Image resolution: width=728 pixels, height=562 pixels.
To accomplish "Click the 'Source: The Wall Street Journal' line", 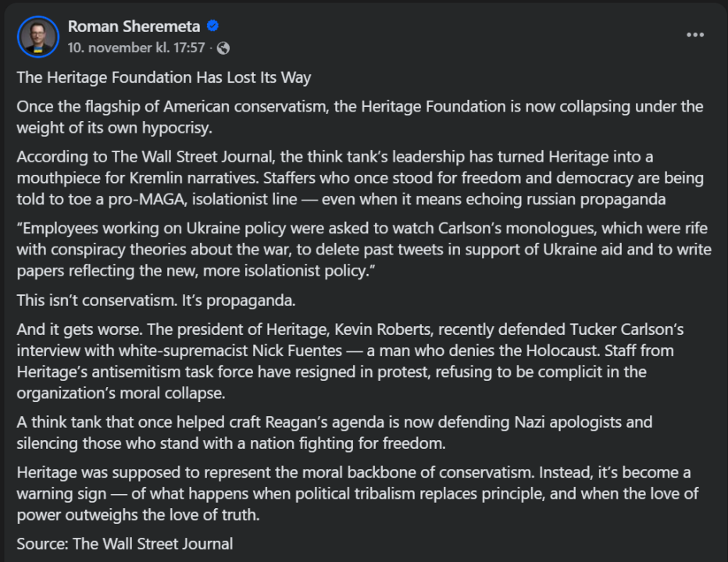I will (124, 543).
